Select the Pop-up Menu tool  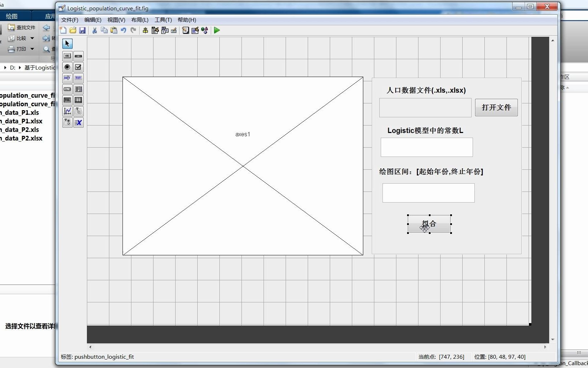pyautogui.click(x=67, y=89)
